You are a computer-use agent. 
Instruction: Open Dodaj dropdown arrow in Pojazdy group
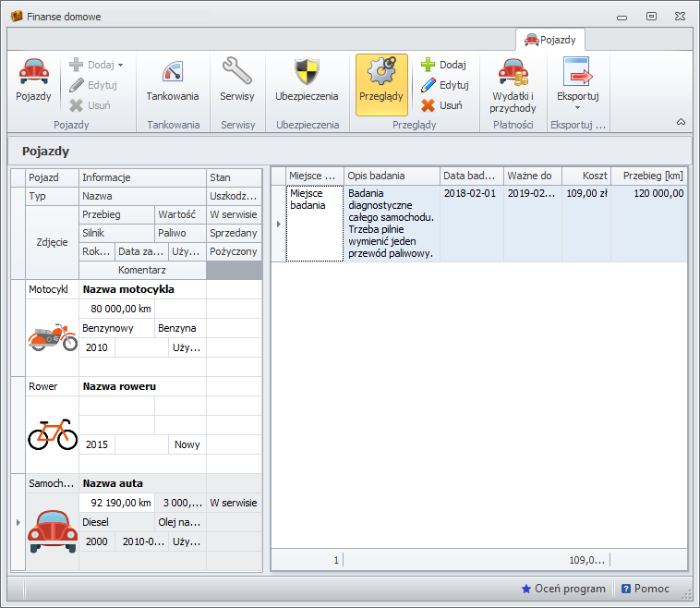[x=120, y=66]
